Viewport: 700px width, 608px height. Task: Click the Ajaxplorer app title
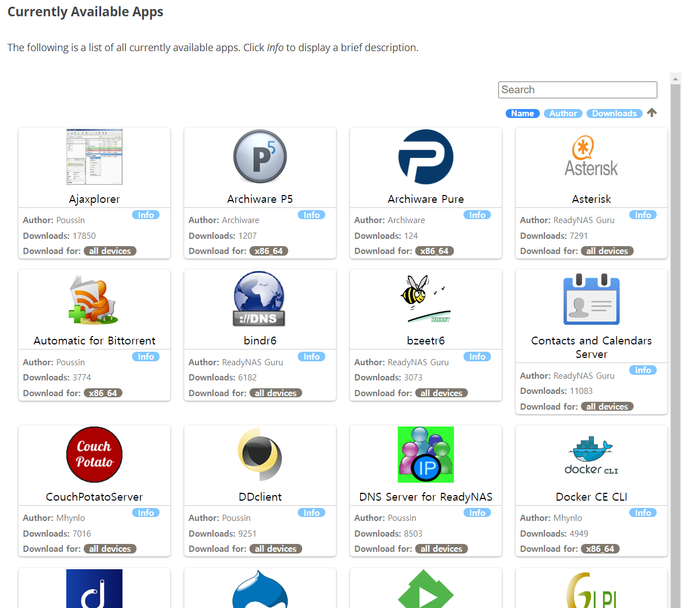pos(94,199)
